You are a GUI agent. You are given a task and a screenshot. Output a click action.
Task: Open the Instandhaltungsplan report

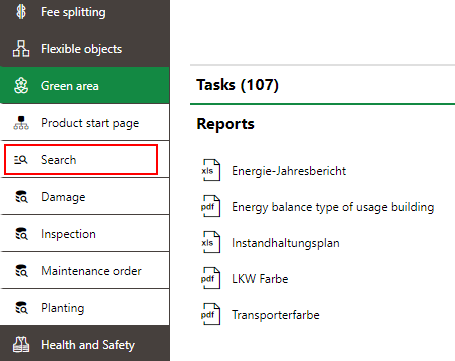point(286,243)
